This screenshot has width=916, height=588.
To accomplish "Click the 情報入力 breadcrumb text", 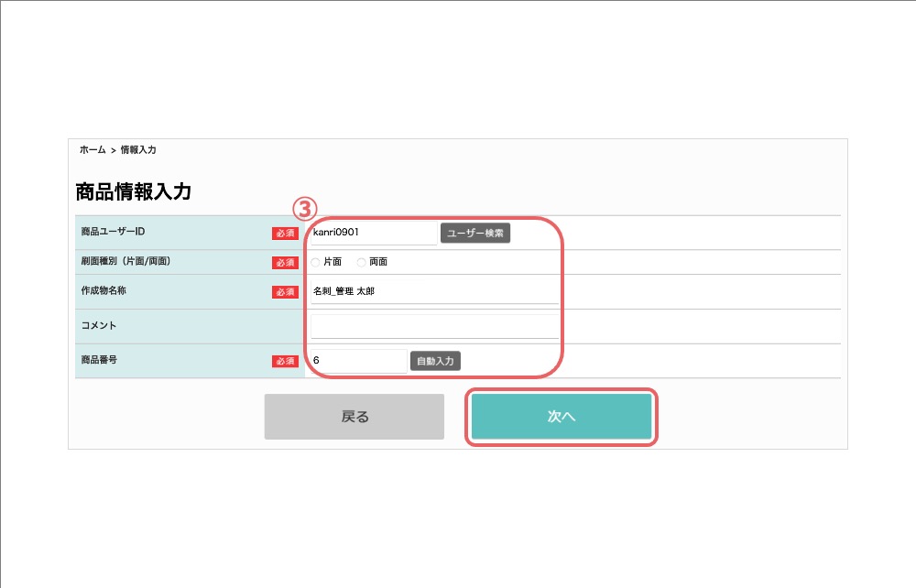I will pyautogui.click(x=138, y=150).
